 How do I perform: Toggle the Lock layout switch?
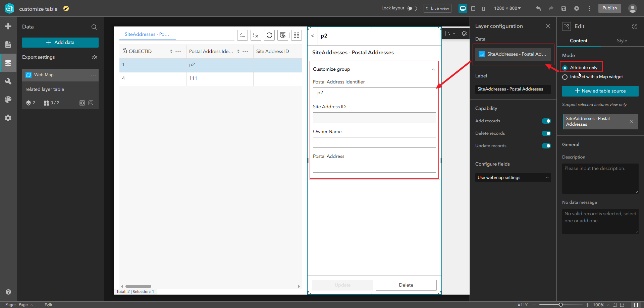(x=412, y=8)
